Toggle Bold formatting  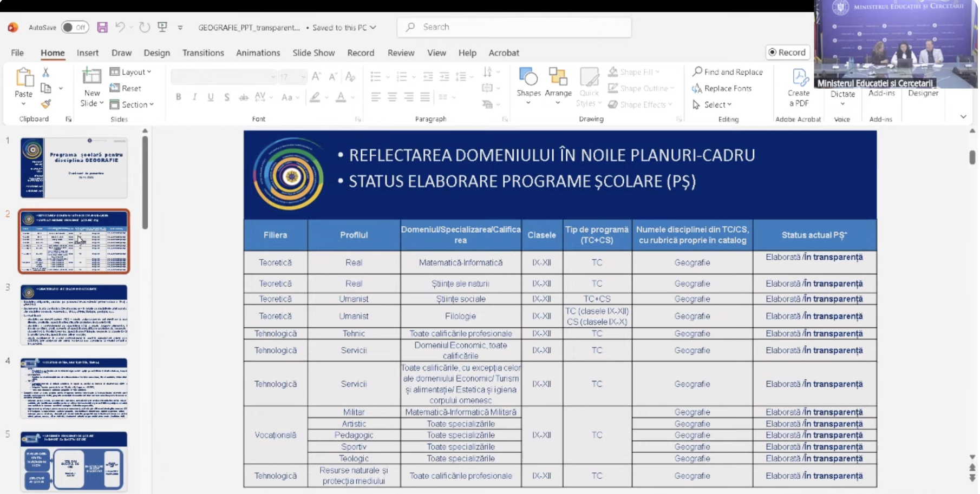click(x=178, y=97)
